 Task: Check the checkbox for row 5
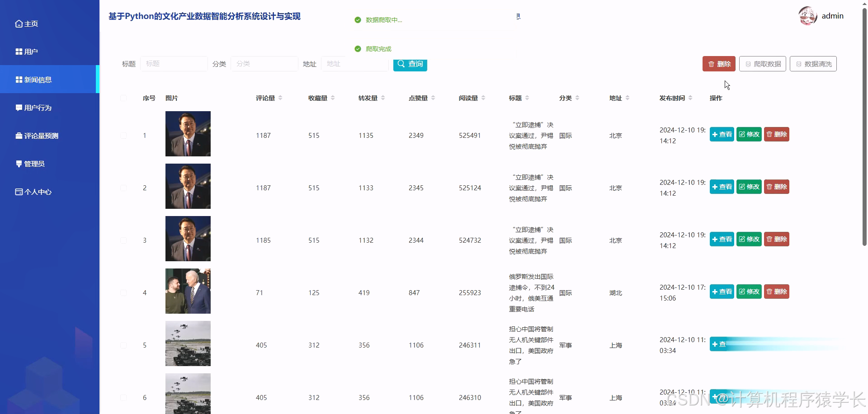click(123, 345)
